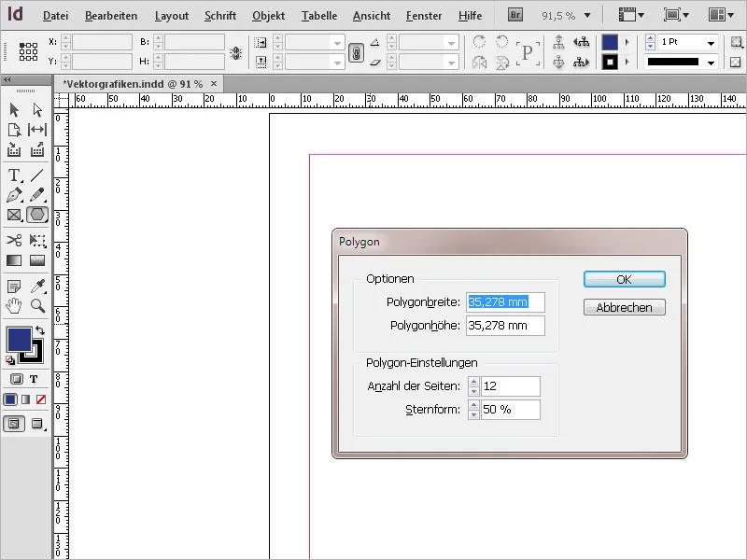Click the reference point locator grid
Viewport: 747px width, 560px height.
pyautogui.click(x=28, y=51)
